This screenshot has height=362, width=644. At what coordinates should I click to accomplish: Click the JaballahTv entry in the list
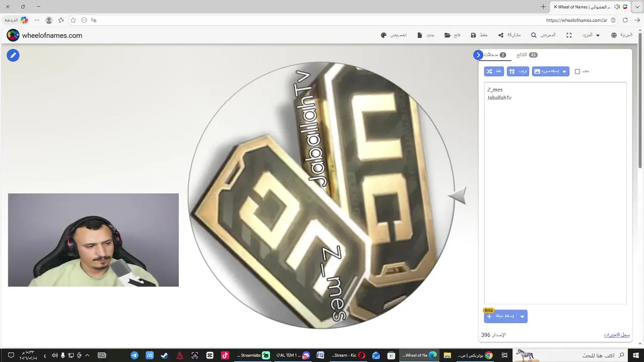coord(500,98)
